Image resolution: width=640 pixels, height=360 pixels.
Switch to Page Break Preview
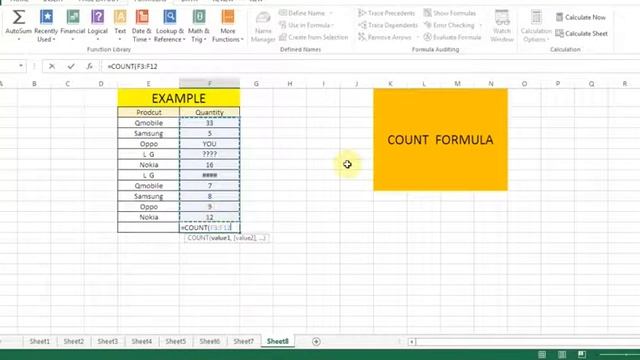(582, 354)
